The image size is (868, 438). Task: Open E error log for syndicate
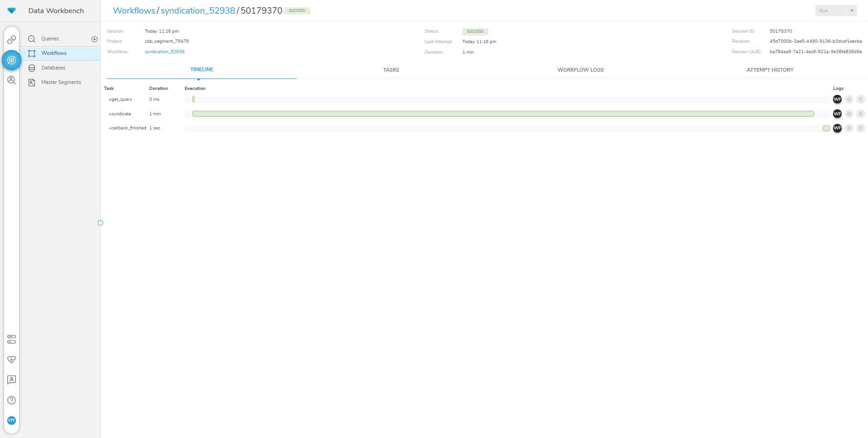click(861, 114)
